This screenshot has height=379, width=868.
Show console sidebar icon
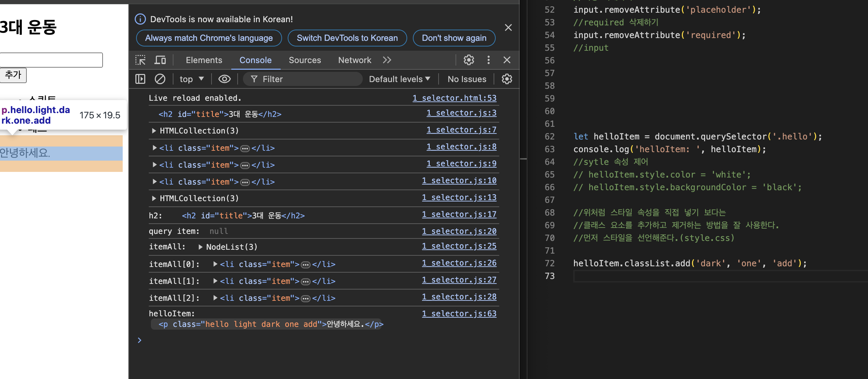click(140, 79)
